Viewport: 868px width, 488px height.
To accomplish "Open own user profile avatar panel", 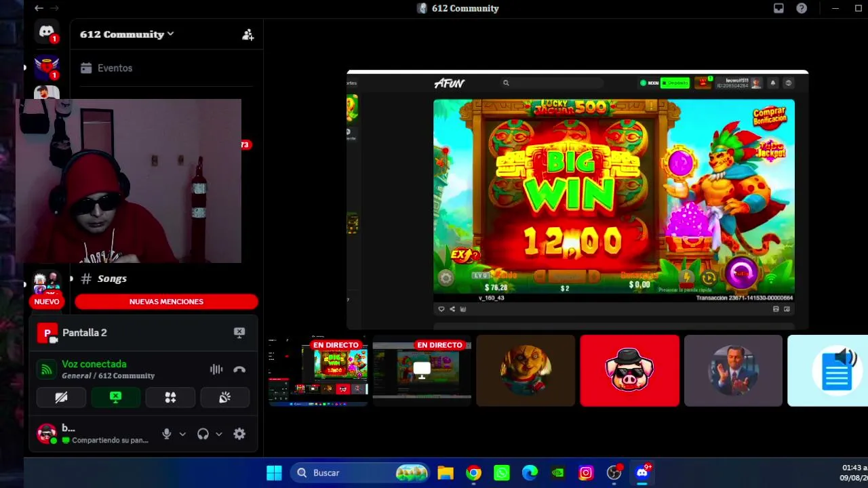I will click(47, 434).
